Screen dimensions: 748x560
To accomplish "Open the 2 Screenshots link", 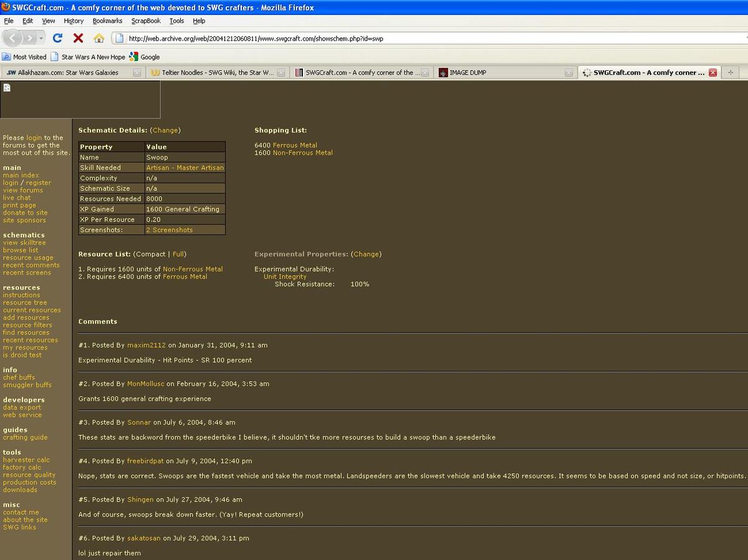I will 169,230.
